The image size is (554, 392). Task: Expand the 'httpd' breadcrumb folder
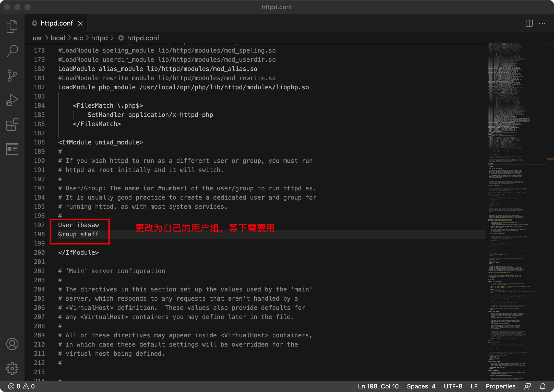click(99, 38)
